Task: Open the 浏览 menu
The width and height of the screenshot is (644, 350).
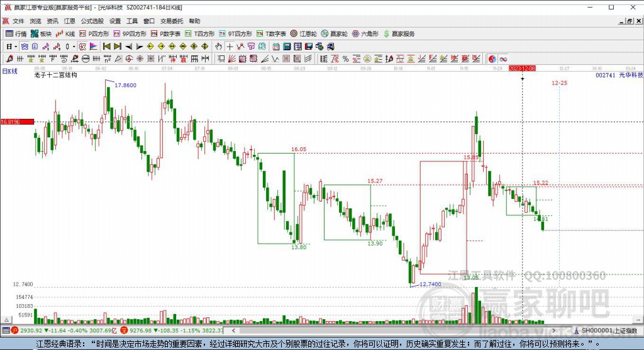Action: click(35, 21)
